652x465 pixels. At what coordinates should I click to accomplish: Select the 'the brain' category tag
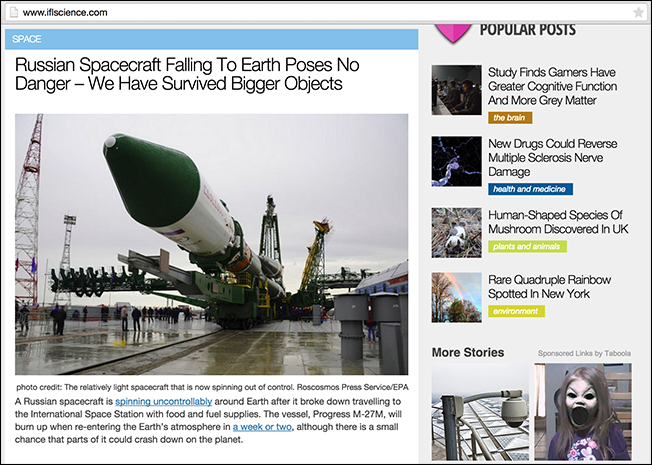click(x=510, y=118)
